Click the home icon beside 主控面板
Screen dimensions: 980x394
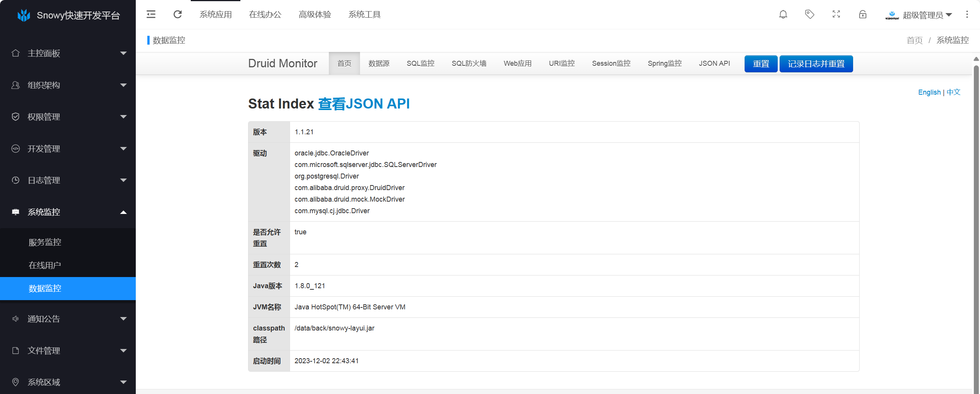click(15, 53)
